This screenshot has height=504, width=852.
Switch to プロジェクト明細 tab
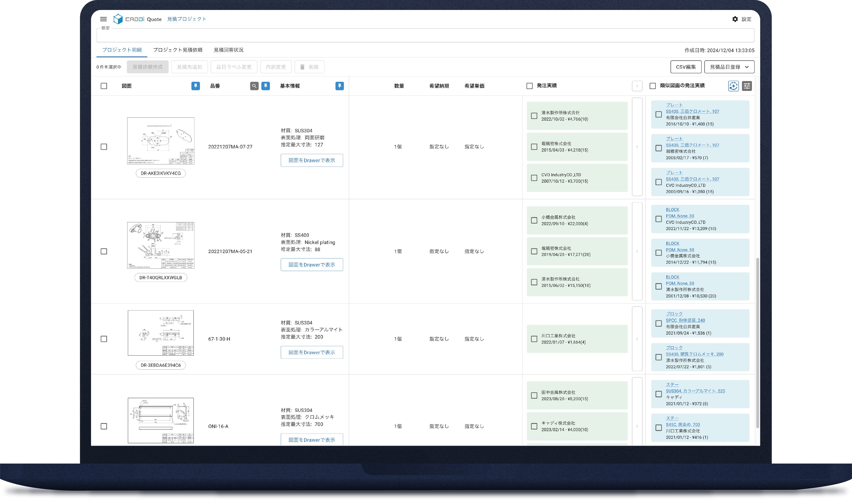[x=122, y=50]
